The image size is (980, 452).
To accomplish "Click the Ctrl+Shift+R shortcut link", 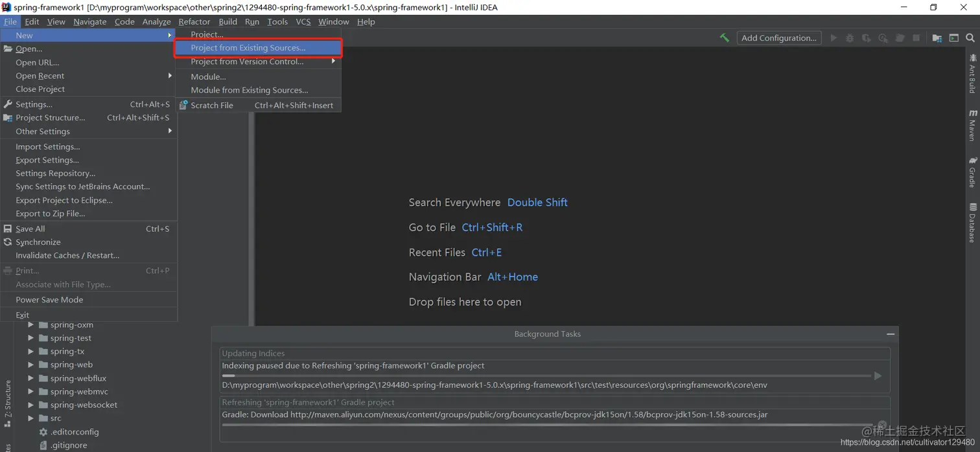I will tap(492, 227).
